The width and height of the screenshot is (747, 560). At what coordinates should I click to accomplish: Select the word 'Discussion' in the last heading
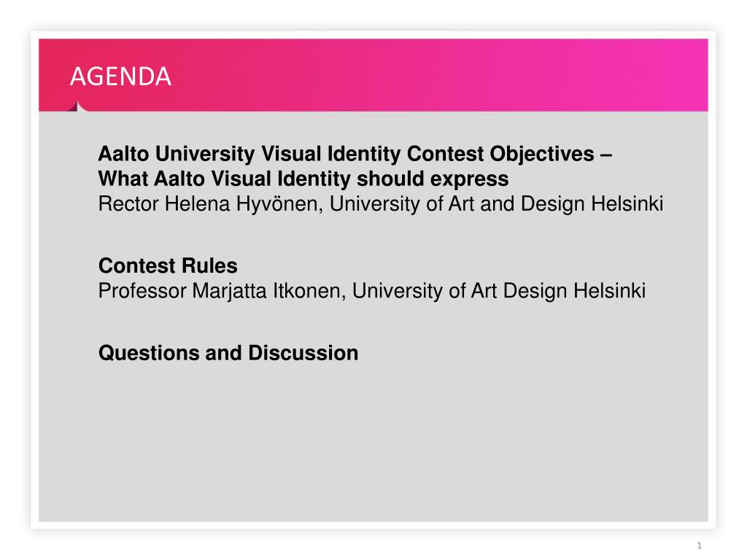coord(303,354)
